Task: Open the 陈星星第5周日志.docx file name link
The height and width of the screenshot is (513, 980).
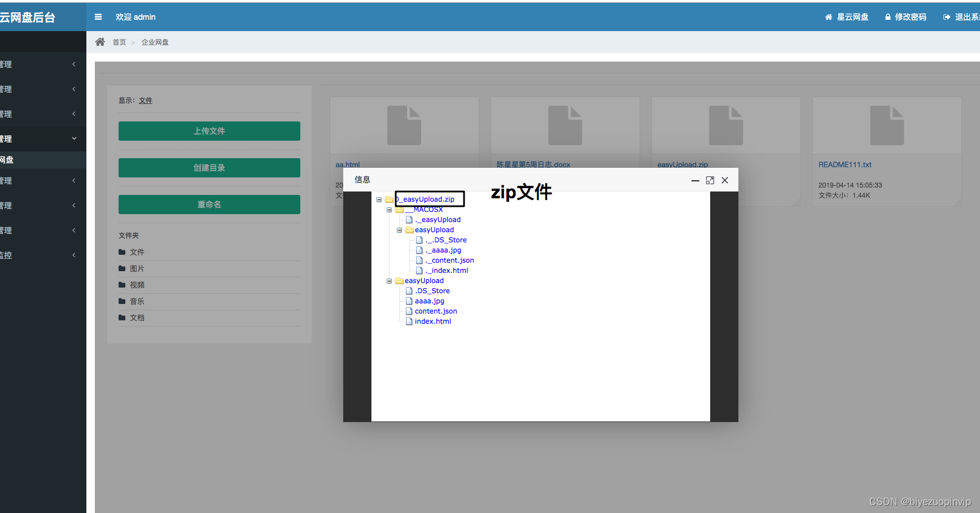Action: coord(533,165)
